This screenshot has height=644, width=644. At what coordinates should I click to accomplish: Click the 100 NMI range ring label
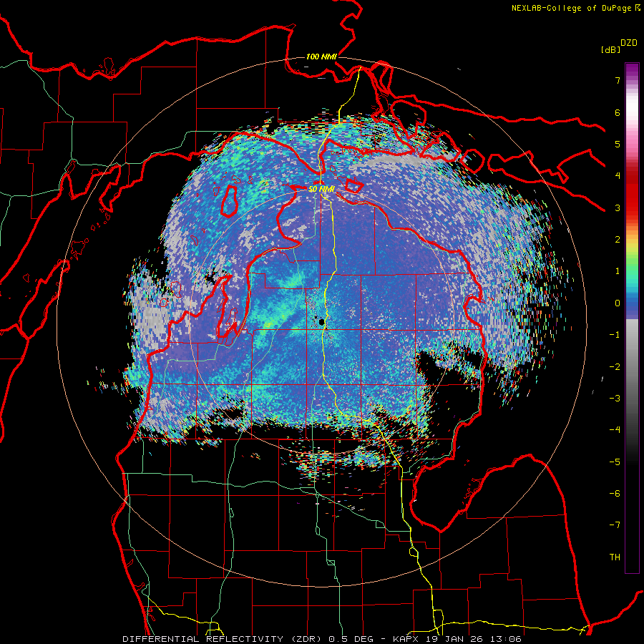tap(321, 57)
